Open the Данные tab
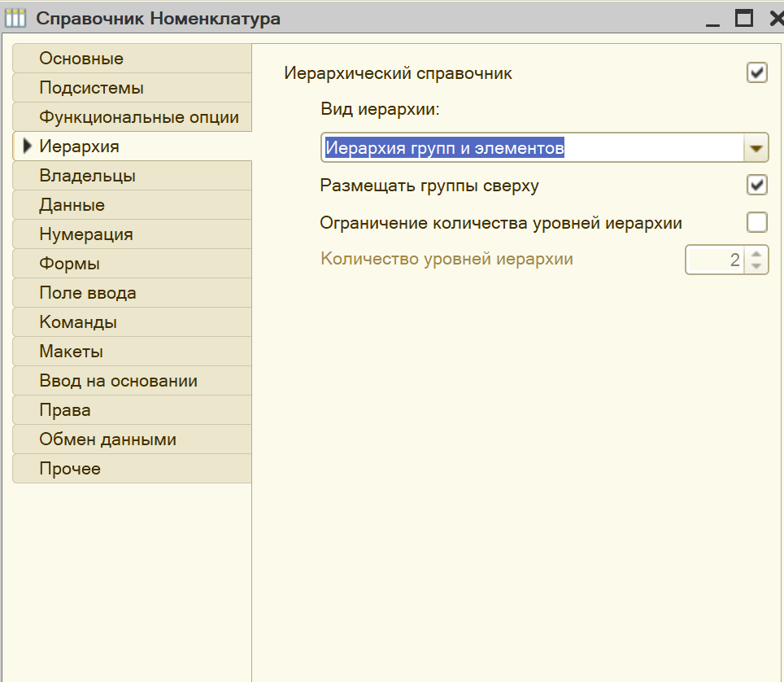Screen dimensions: 784x682 coord(132,205)
